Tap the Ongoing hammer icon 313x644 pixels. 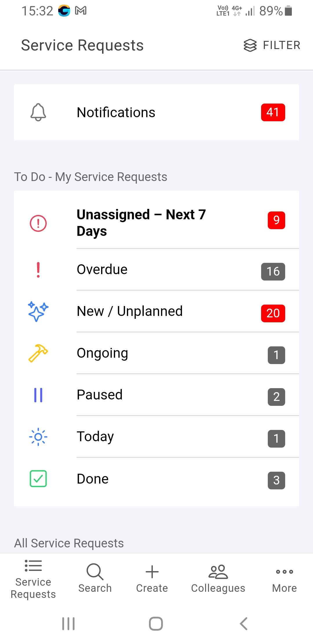[x=38, y=353]
